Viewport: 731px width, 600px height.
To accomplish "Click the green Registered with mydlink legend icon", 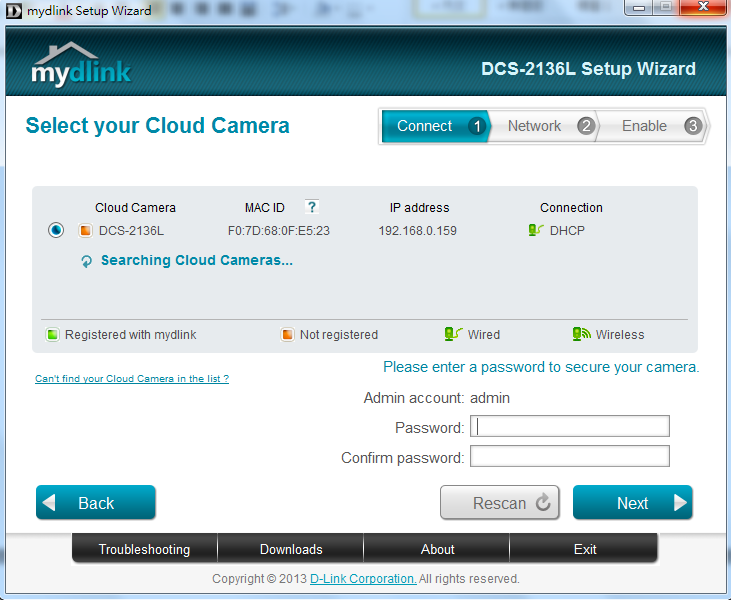I will pos(51,335).
